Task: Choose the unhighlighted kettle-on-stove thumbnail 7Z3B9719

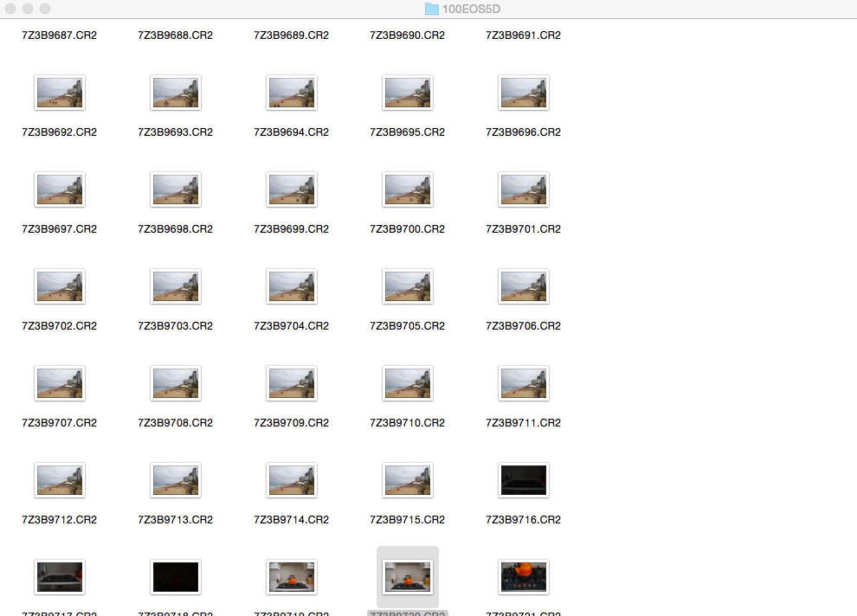Action: (x=292, y=577)
